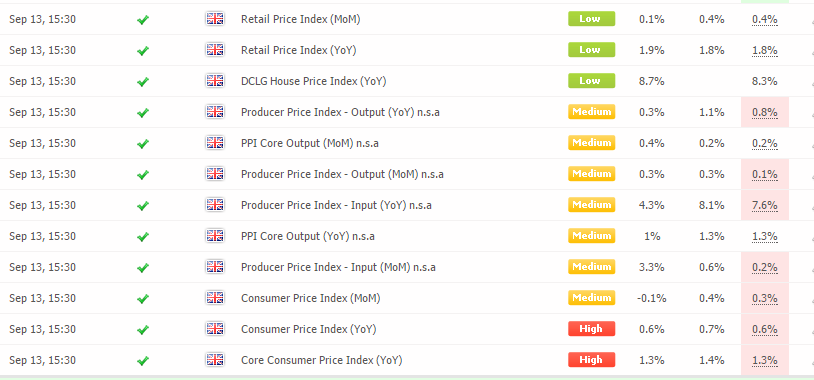Open Producer Price Index - Output (YoY) n.s.a event

[340, 112]
